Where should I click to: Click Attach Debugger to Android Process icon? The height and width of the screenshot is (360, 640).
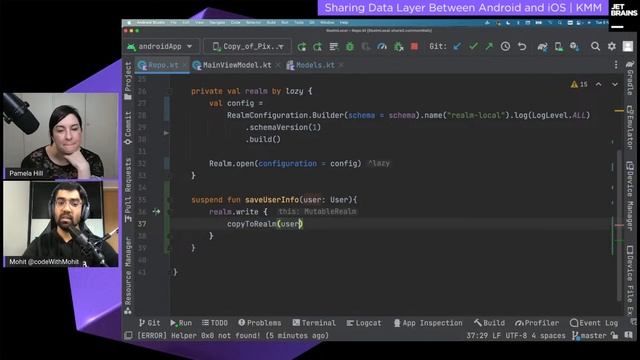pyautogui.click(x=398, y=47)
